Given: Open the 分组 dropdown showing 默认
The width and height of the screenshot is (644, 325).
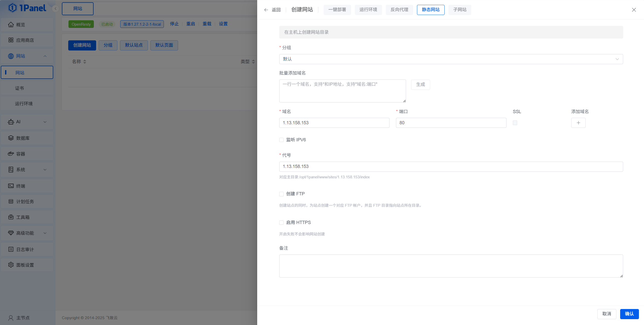Looking at the screenshot, I should coord(451,59).
